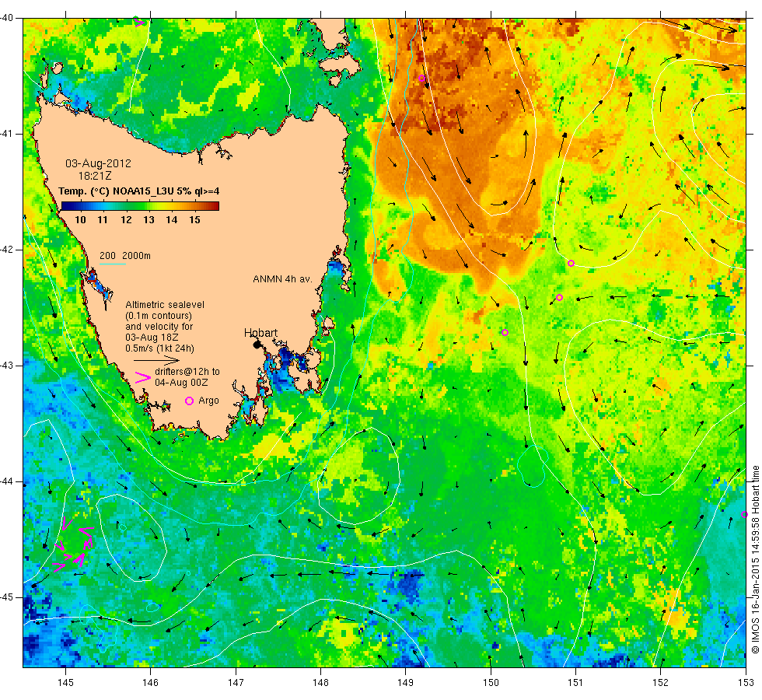Click the 'Hobart' city label
Screen dimensions: 762x700
[260, 333]
